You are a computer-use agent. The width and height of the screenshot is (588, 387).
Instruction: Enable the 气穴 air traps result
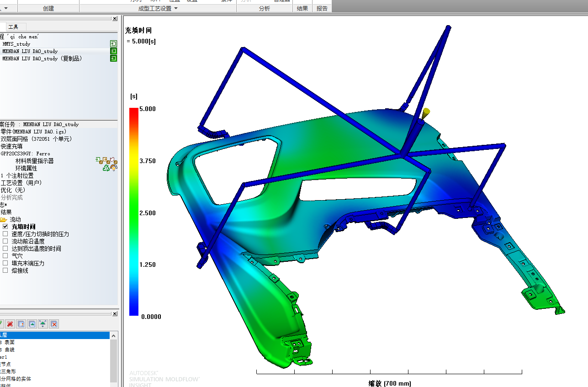point(5,255)
